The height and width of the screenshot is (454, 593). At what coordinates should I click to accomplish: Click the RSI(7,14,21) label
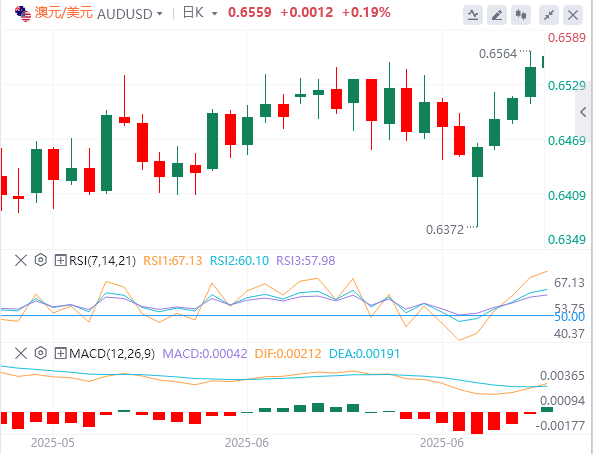pos(102,261)
